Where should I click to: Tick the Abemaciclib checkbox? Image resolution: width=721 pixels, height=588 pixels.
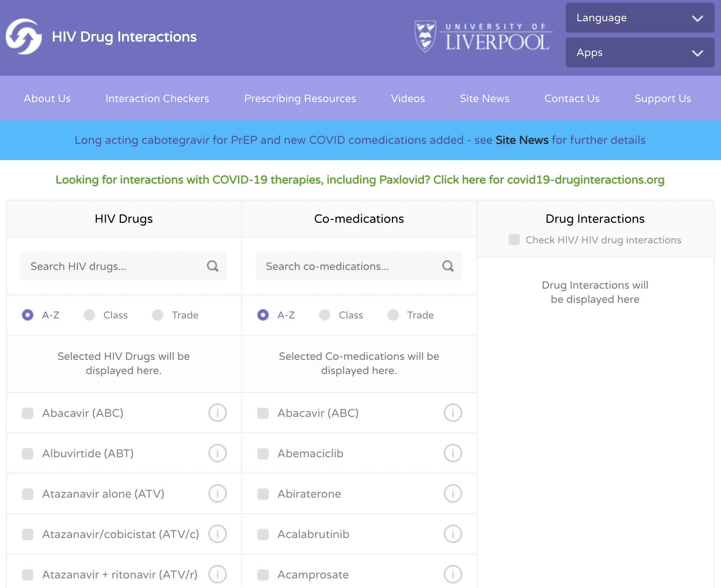click(x=263, y=453)
